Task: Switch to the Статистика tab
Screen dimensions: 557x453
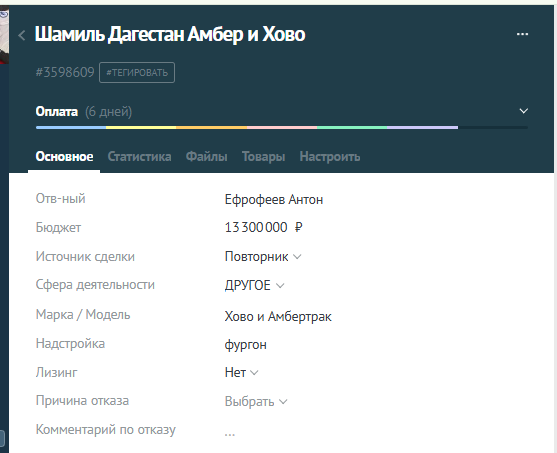Action: [x=139, y=156]
